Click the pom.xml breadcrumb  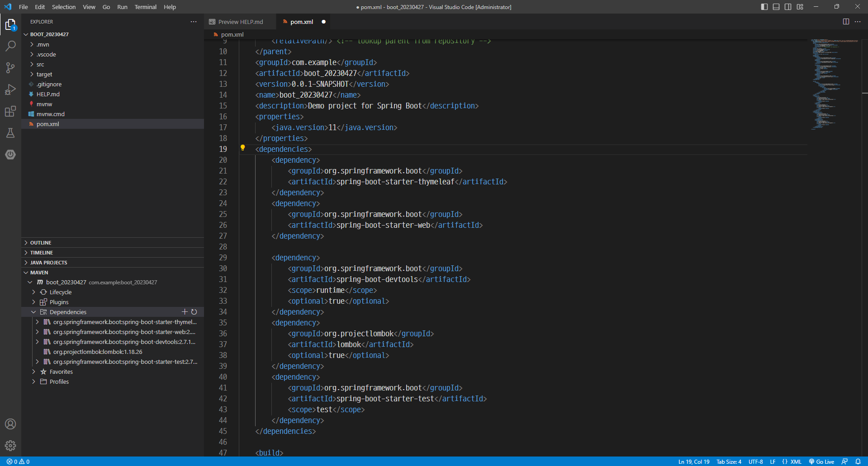229,34
